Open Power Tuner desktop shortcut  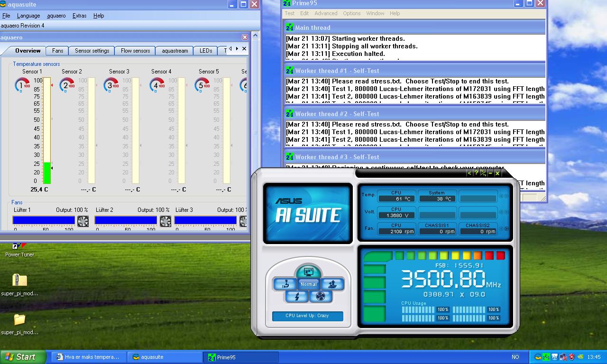tap(19, 250)
